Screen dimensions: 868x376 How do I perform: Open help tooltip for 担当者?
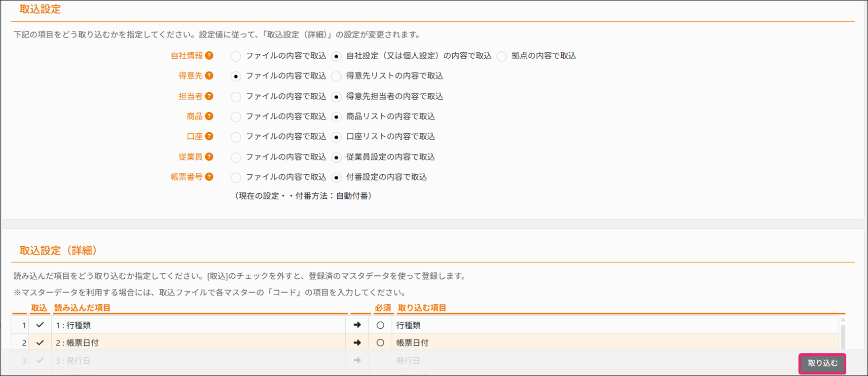click(209, 96)
